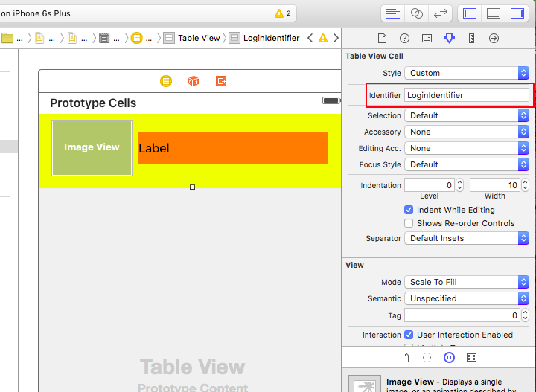This screenshot has width=536, height=392.
Task: Go to next issue in jump bar
Action: pyautogui.click(x=336, y=38)
